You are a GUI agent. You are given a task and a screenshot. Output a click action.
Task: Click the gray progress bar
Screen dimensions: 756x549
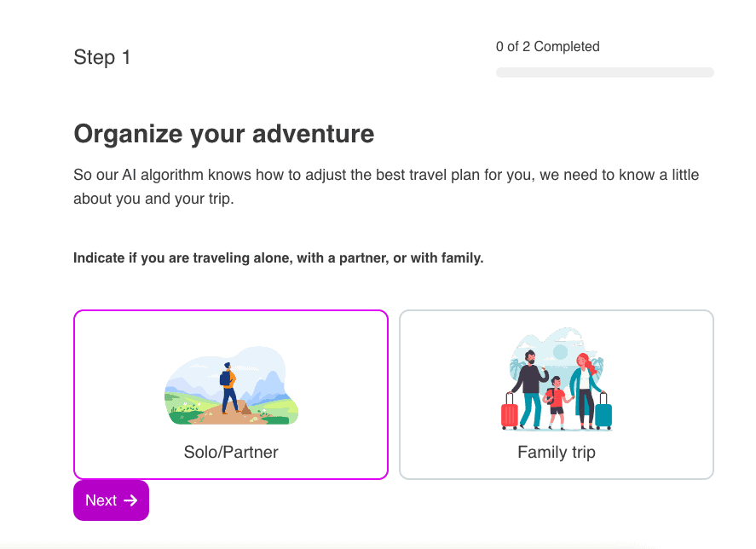pos(604,72)
